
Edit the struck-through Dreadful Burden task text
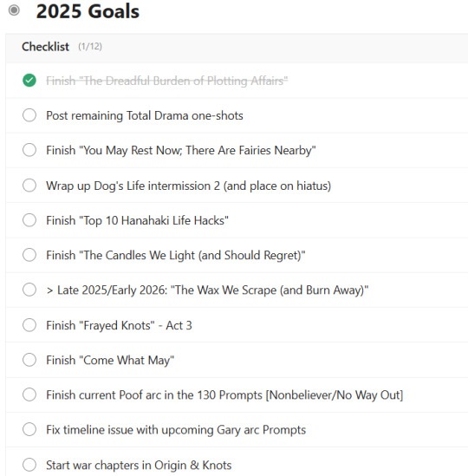click(x=167, y=81)
